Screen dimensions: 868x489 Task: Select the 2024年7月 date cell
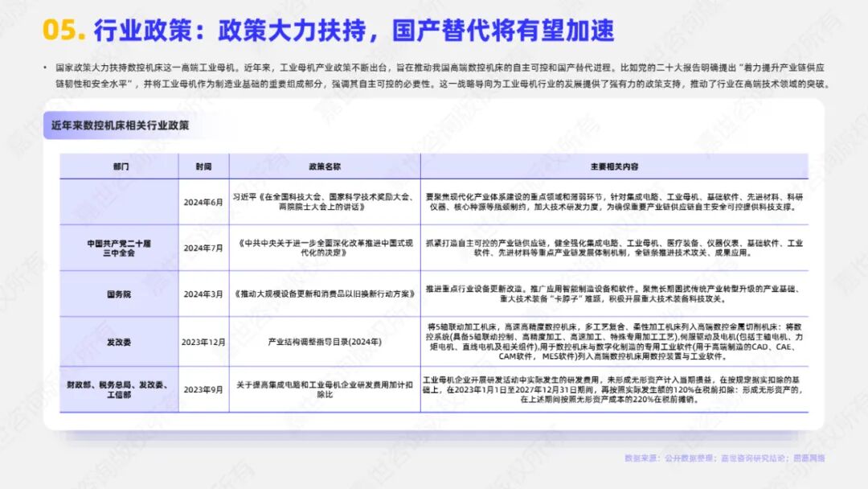point(203,248)
